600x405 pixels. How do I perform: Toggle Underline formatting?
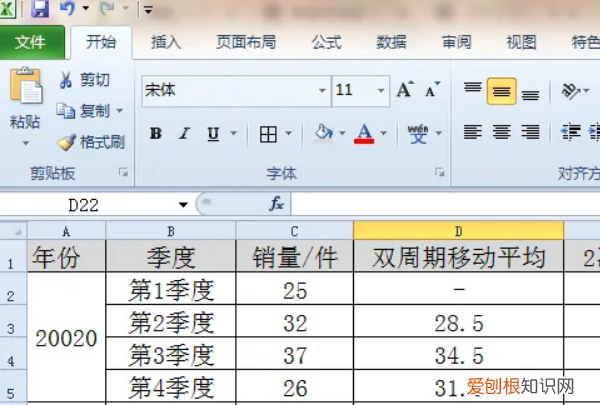tap(213, 134)
